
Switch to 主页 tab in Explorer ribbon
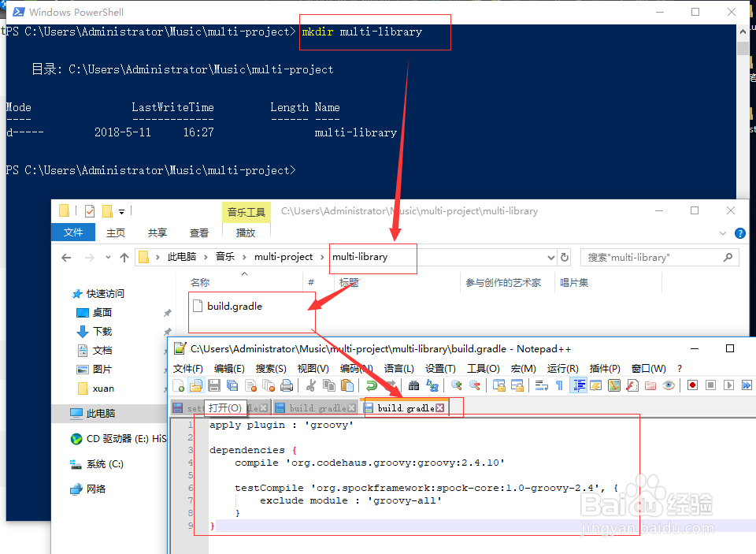116,232
